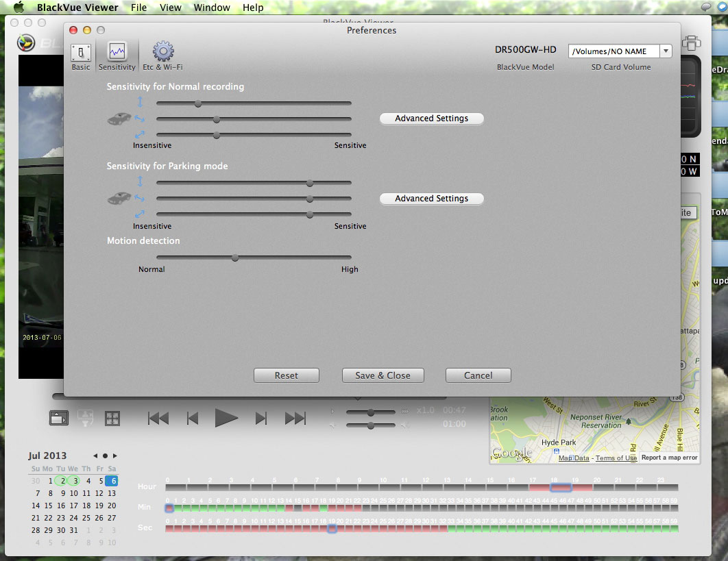Open the Window menu

(212, 8)
